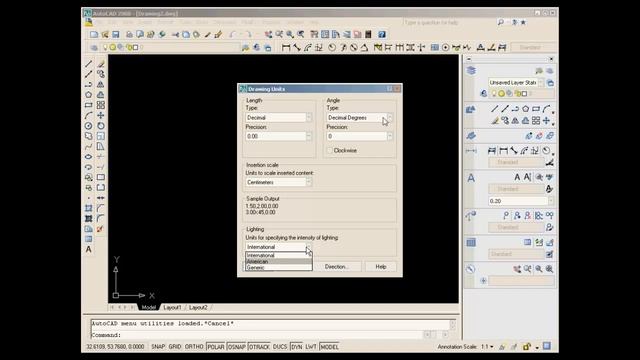The height and width of the screenshot is (360, 640).
Task: Click the Search binoculars icon near the help box
Action: pyautogui.click(x=501, y=22)
